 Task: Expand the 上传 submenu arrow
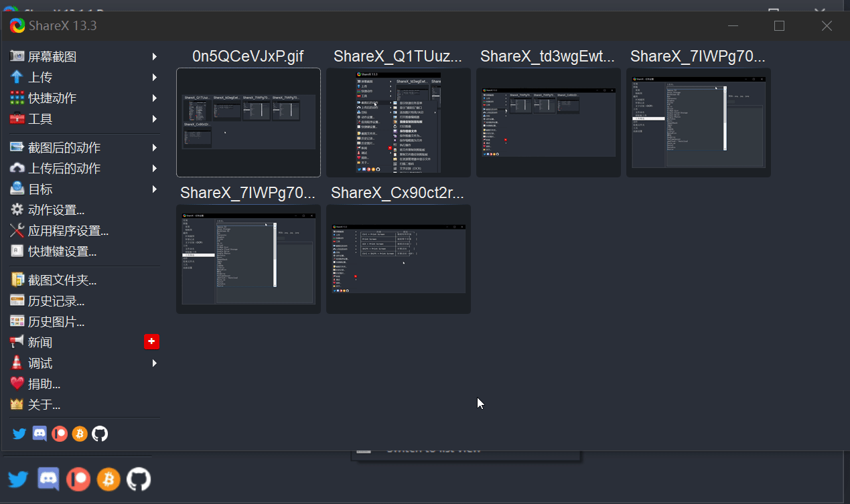click(x=155, y=78)
